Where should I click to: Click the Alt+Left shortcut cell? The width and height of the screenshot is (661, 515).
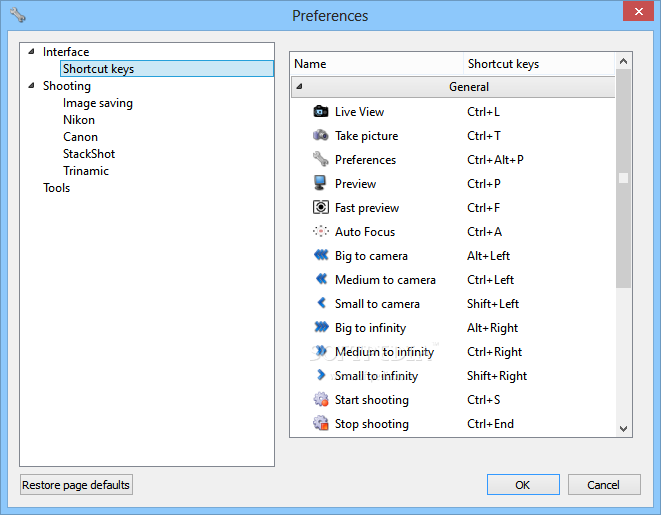point(488,256)
